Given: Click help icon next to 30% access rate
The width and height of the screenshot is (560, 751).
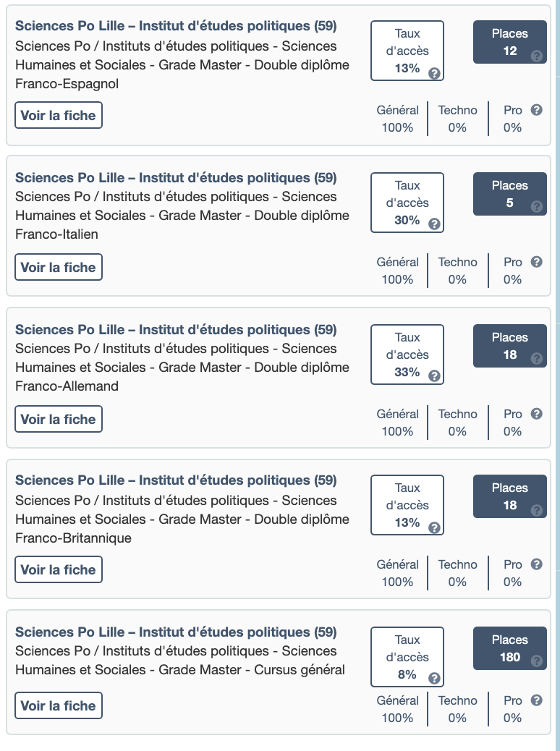Looking at the screenshot, I should (x=434, y=224).
